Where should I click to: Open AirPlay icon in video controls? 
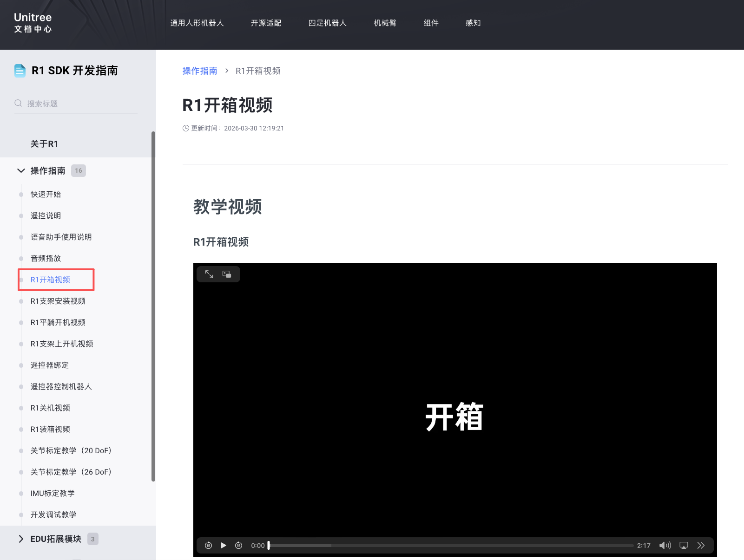[x=684, y=545]
